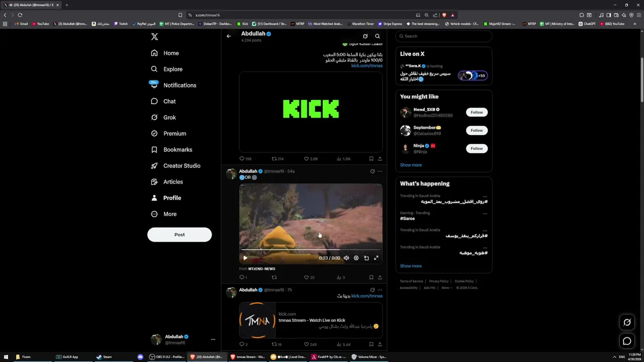This screenshot has height=362, width=644.
Task: Share the KICK logo post
Action: 380,159
